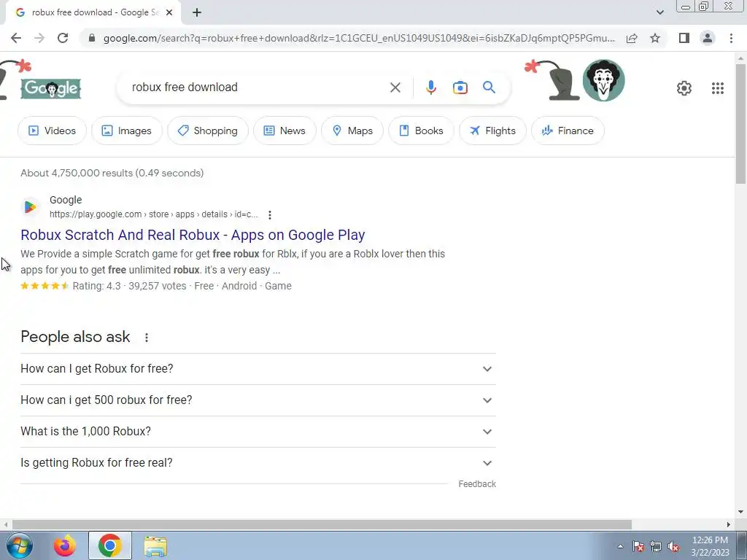Viewport: 747px width, 560px height.
Task: Show hidden system tray icons
Action: tap(620, 546)
